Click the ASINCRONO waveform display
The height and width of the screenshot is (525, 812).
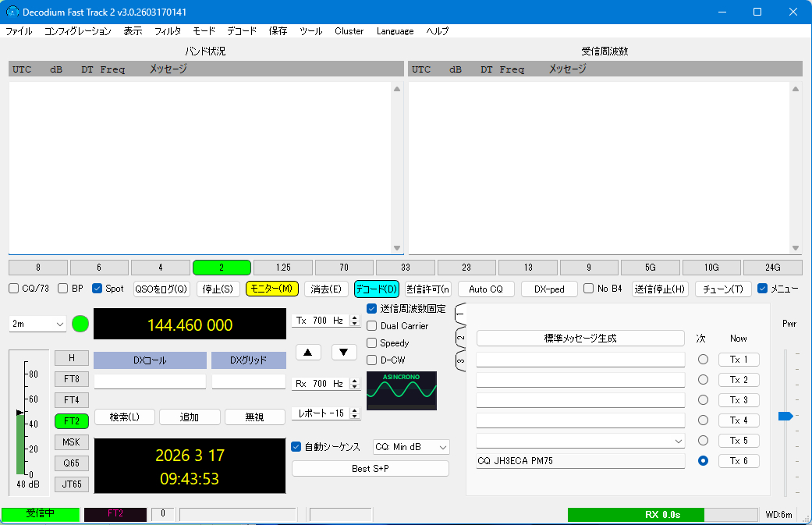point(402,391)
